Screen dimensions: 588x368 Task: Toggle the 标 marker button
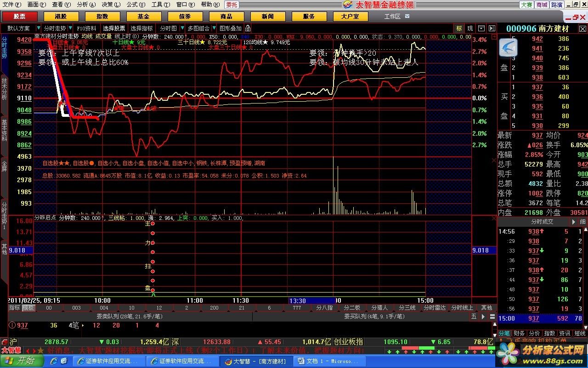[x=459, y=28]
